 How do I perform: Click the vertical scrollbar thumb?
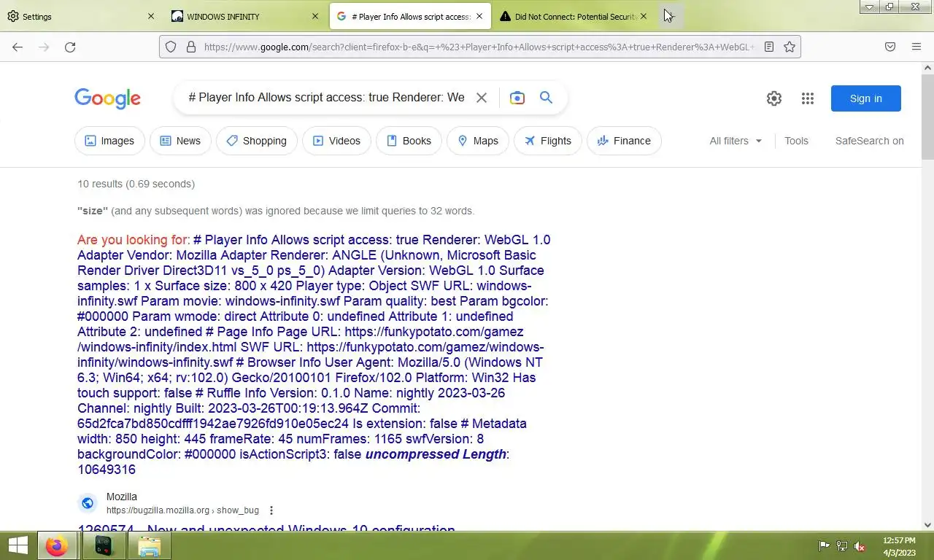tap(927, 115)
